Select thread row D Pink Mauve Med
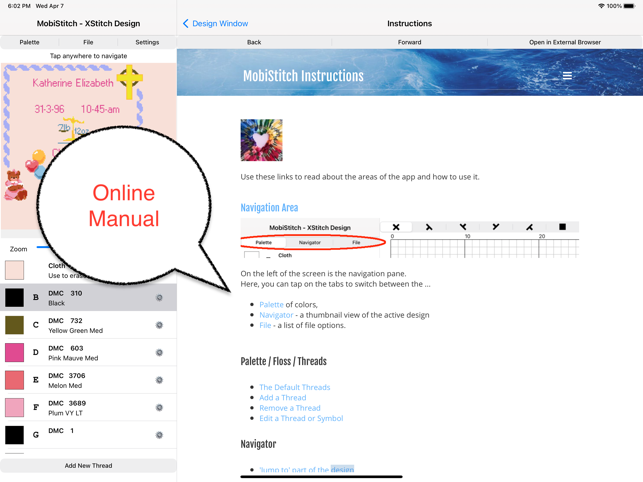The width and height of the screenshot is (643, 482). pyautogui.click(x=89, y=353)
